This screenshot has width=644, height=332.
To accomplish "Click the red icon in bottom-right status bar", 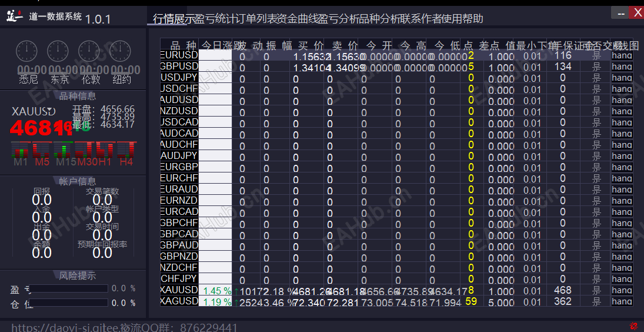I will [x=633, y=326].
